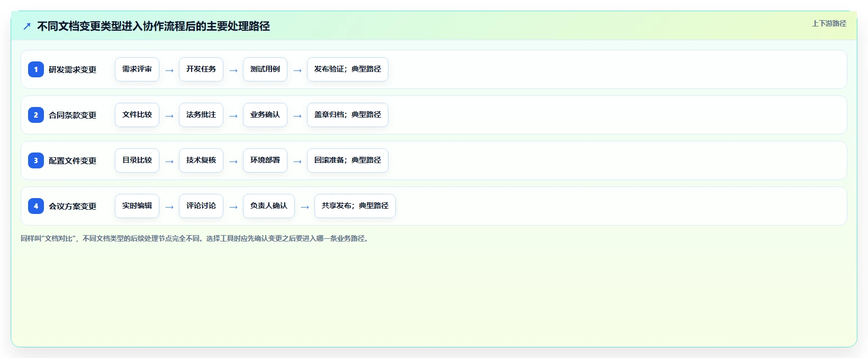Select the 会议方案变更 row label
Image resolution: width=868 pixels, height=358 pixels.
click(73, 206)
